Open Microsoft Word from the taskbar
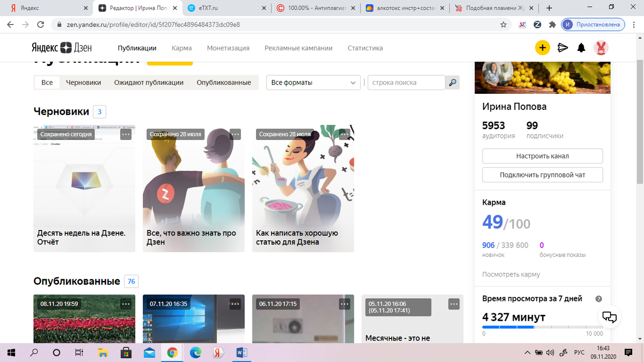The height and width of the screenshot is (362, 644). click(241, 352)
